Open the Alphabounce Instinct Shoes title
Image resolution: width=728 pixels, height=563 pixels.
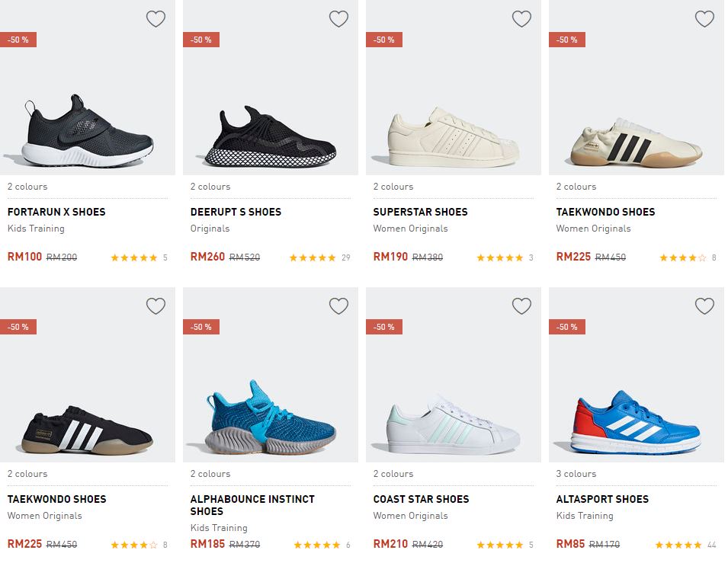click(x=252, y=505)
